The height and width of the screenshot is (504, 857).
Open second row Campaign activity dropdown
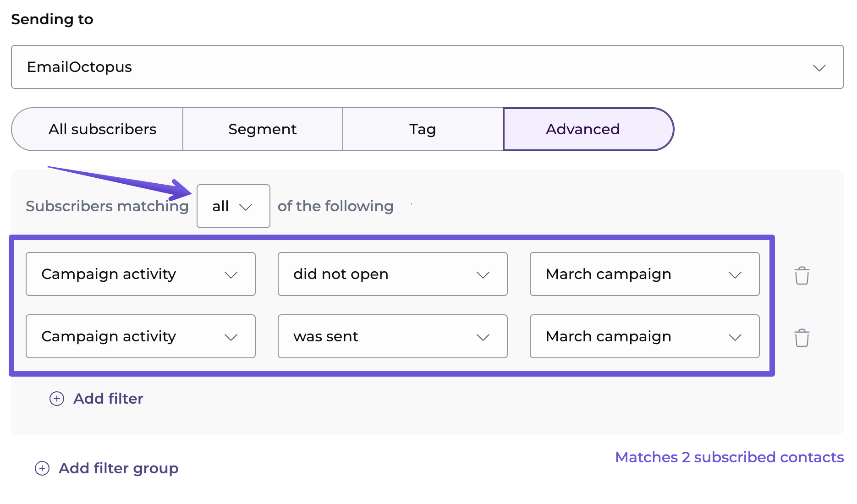[140, 336]
